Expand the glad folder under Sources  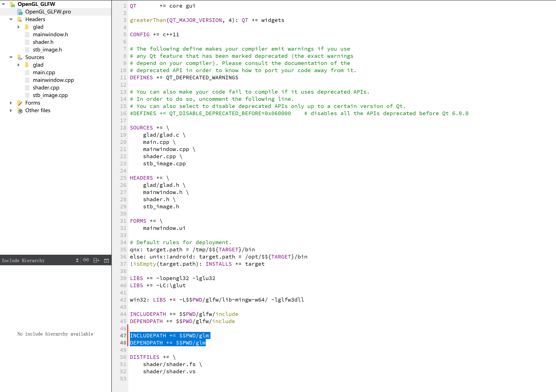point(18,65)
